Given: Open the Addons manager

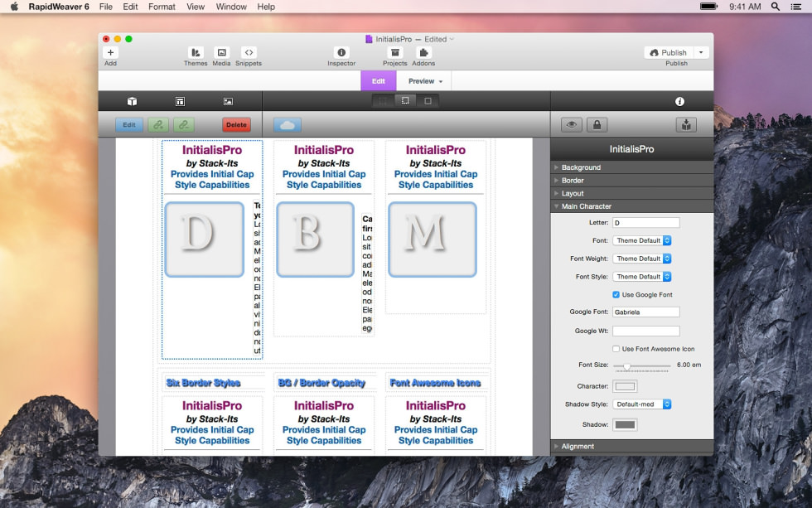Looking at the screenshot, I should click(423, 53).
